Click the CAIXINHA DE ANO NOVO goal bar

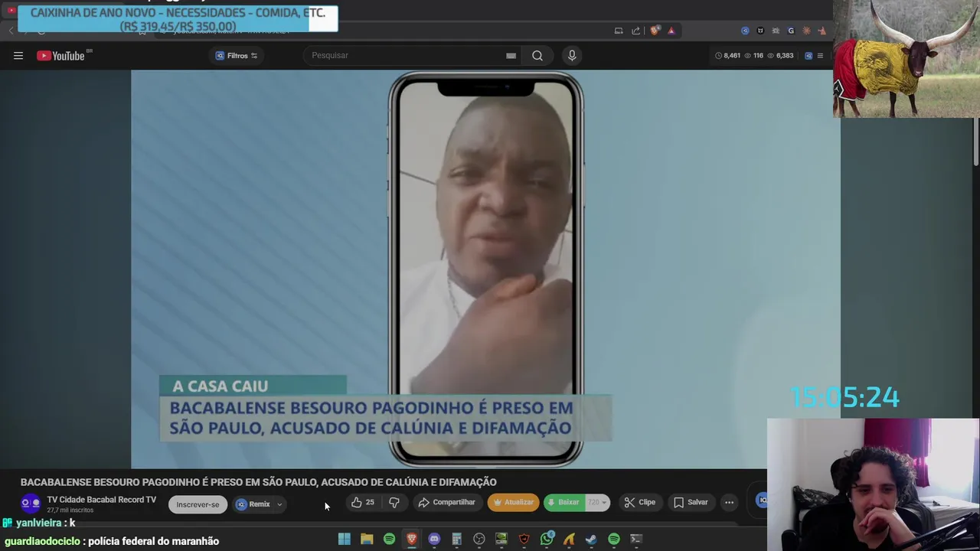pos(177,19)
